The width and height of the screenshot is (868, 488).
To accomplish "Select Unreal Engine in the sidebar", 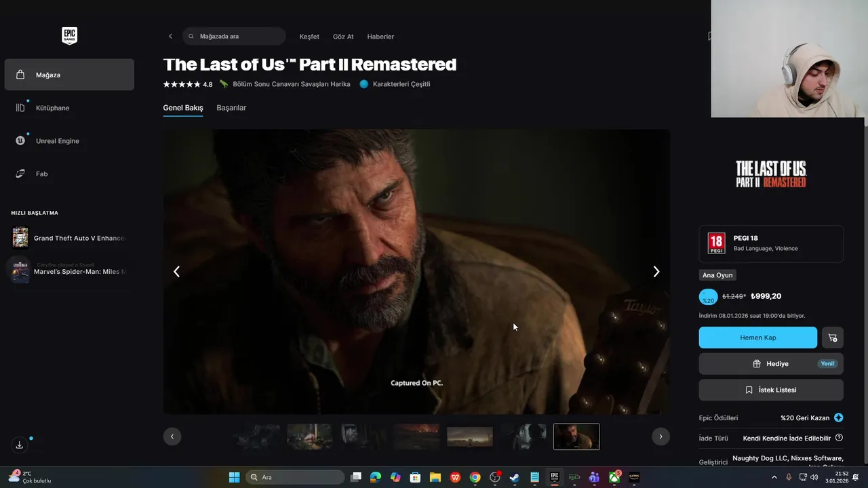I will click(69, 141).
